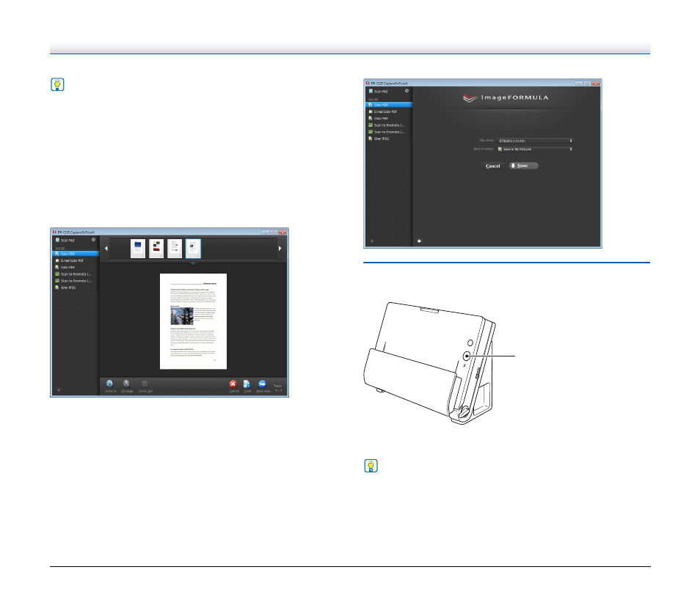Click Zoom in icon in preview window
Viewport: 700px width, 600px height.
109,384
